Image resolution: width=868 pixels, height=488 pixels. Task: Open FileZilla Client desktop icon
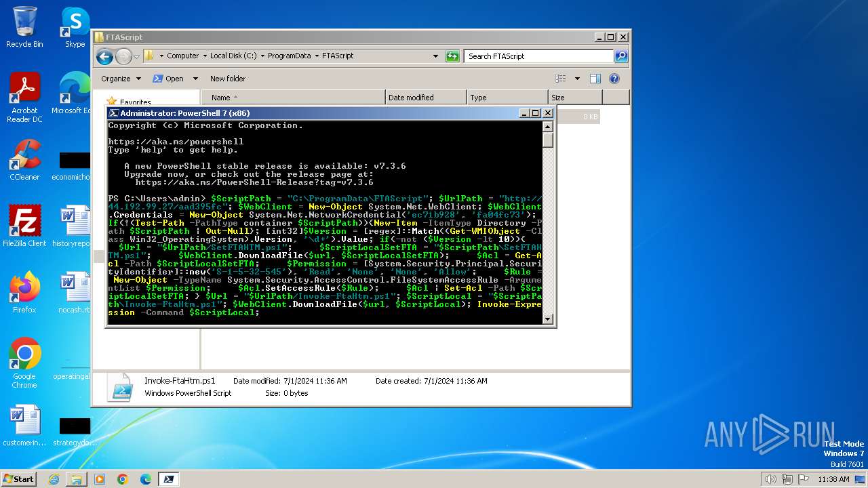pyautogui.click(x=24, y=226)
